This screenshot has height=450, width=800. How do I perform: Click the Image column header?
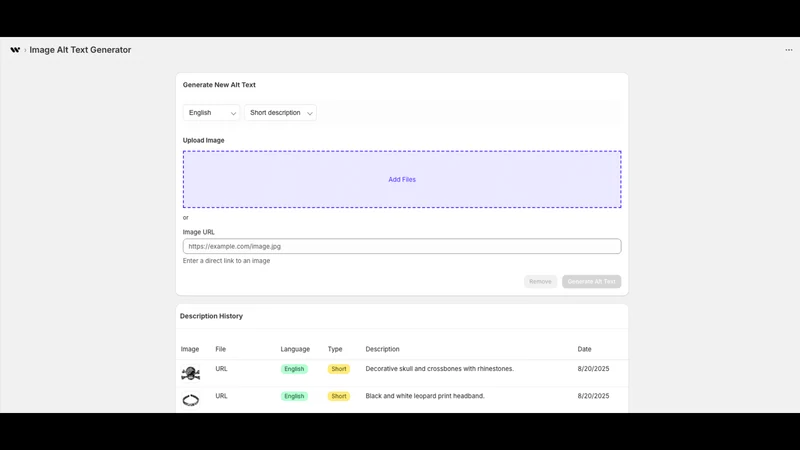(190, 349)
